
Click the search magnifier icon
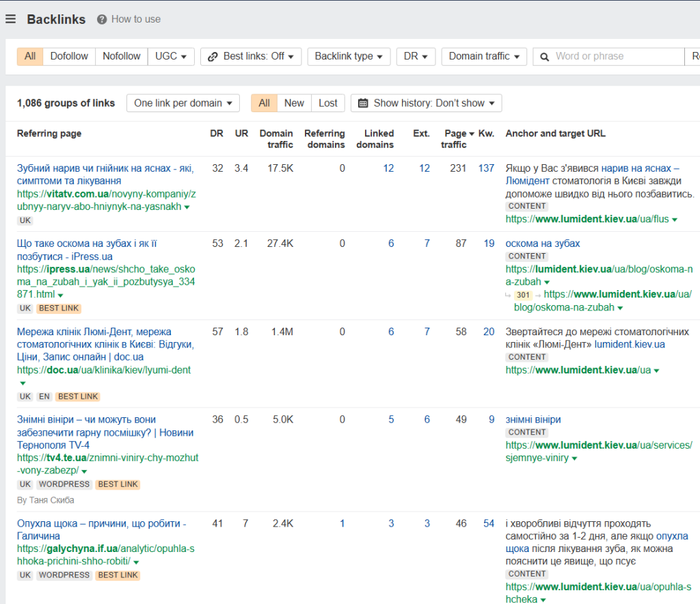click(545, 57)
